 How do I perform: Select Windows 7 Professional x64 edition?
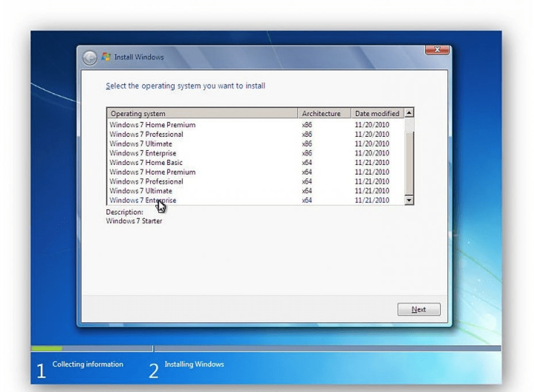(146, 181)
